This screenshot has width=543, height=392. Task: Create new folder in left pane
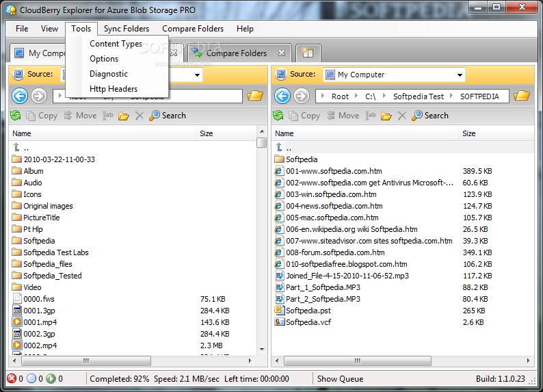(124, 116)
